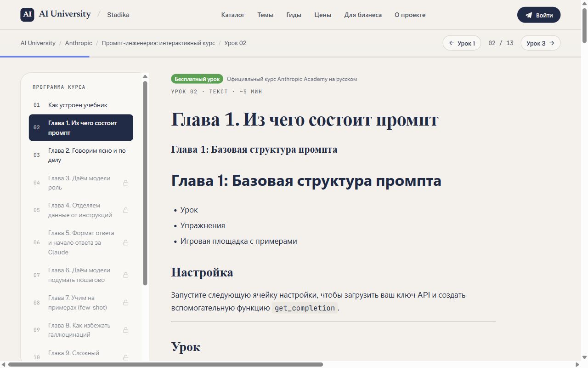
Task: Advance to Урок 3
Action: [x=541, y=43]
